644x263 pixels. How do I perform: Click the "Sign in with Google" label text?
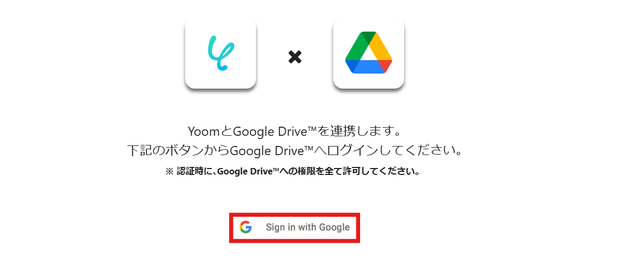308,228
